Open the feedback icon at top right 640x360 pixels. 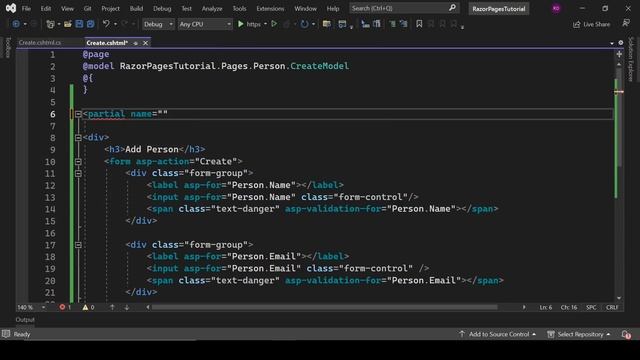coord(626,23)
